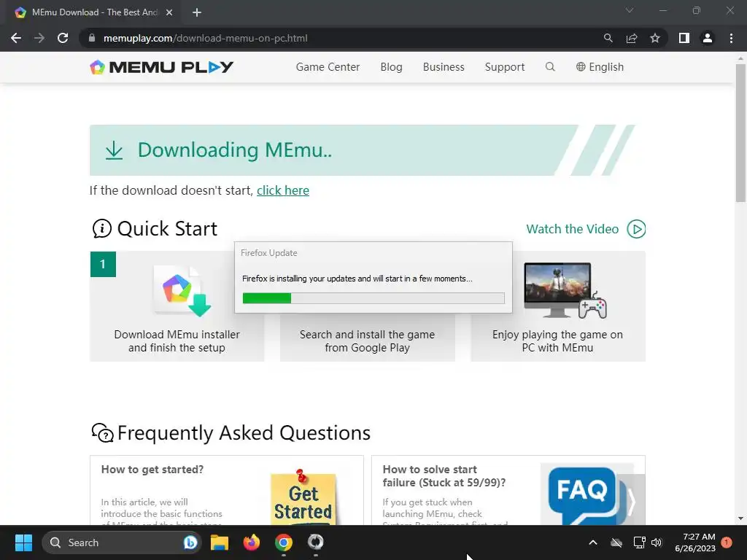Reload the MEmu download page
The image size is (747, 560).
(63, 38)
